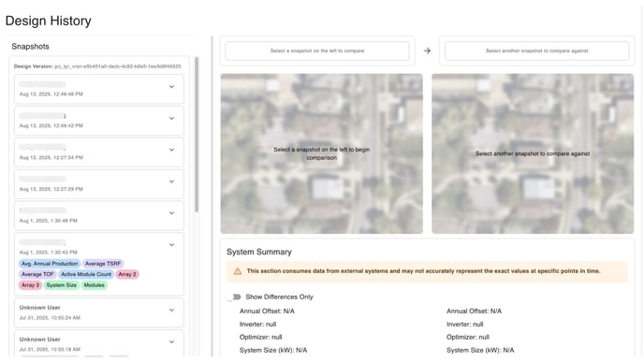Click the Array 3 tag
This screenshot has height=362, width=644.
30,285
